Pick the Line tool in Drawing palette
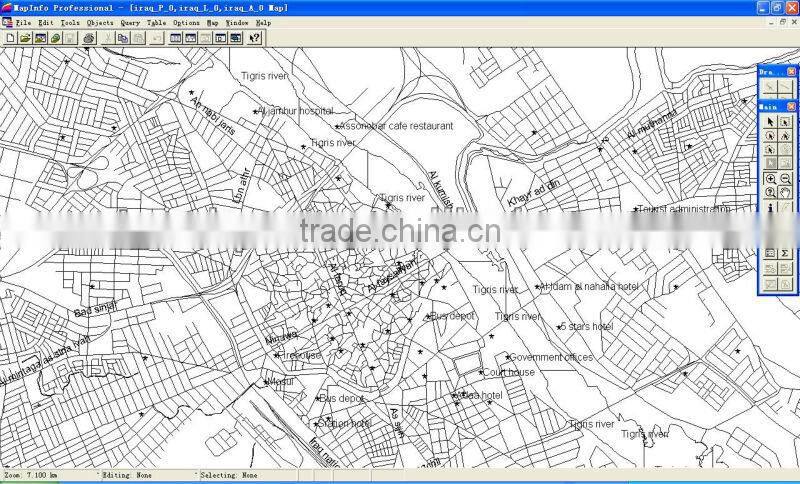 tap(785, 87)
